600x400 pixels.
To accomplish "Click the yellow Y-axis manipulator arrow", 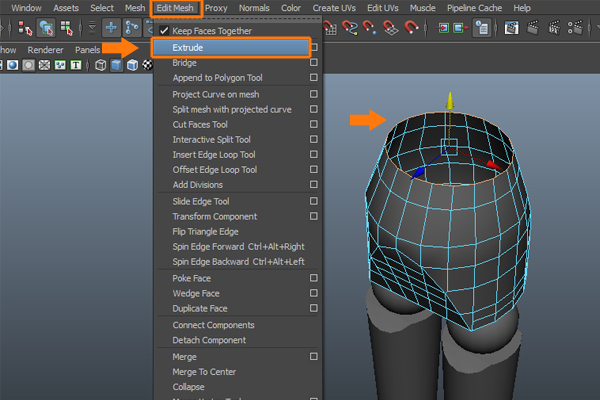I will tap(450, 100).
